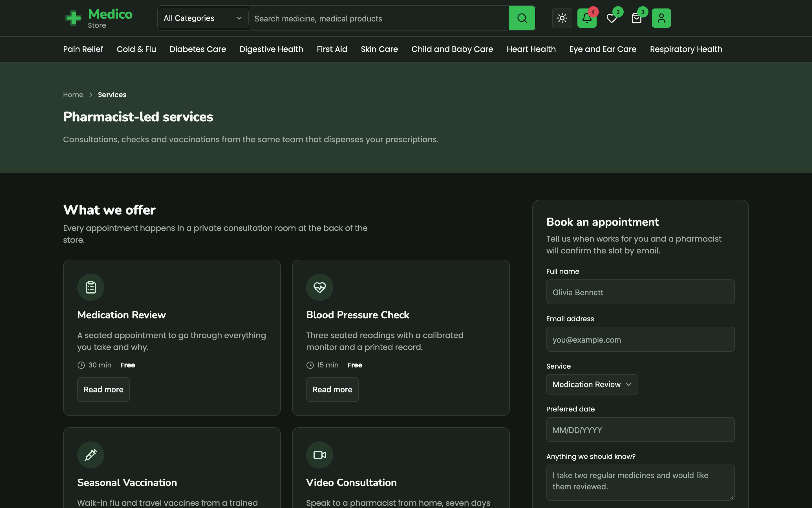Click Home breadcrumb link
Image resolution: width=812 pixels, height=508 pixels.
[73, 95]
